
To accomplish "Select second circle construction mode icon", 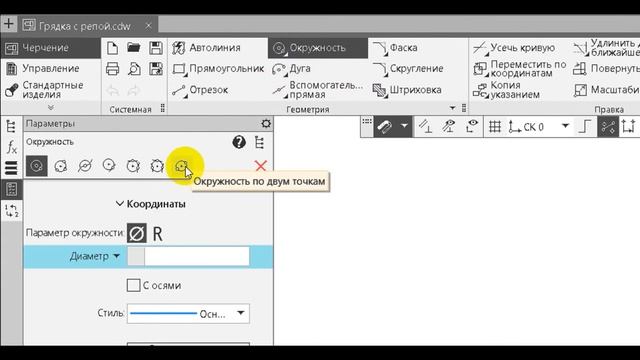I will coord(61,166).
